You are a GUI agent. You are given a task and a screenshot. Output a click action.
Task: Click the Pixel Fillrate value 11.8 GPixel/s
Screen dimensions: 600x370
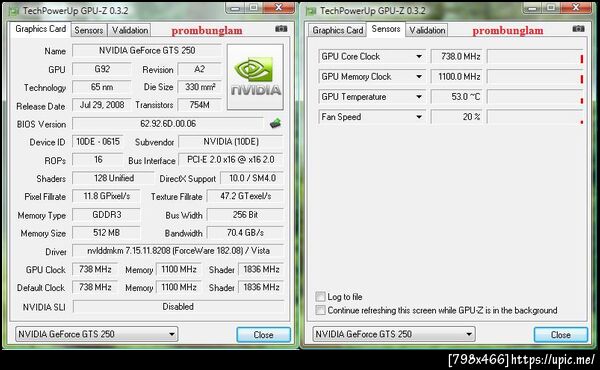[106, 196]
